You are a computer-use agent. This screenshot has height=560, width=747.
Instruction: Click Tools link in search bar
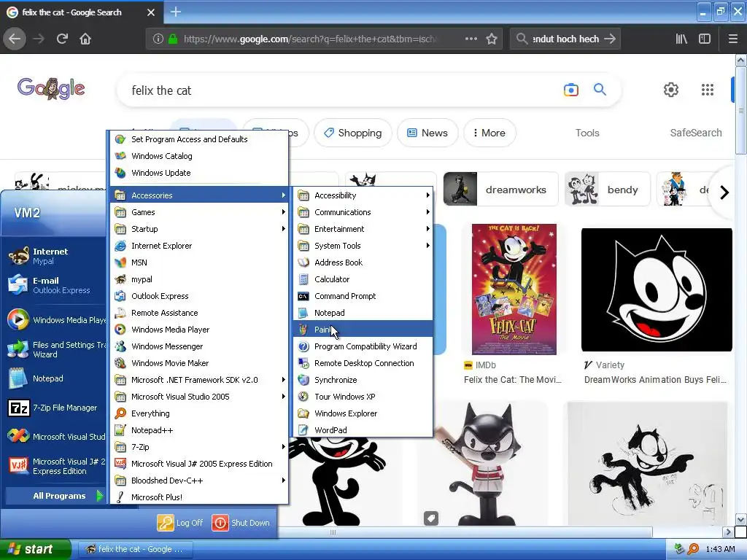[x=587, y=133]
